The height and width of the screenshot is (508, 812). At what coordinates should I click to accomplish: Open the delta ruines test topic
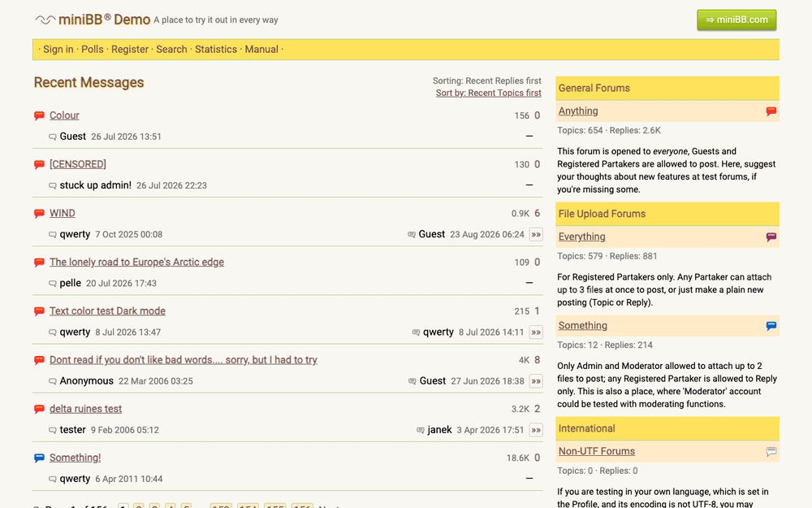point(85,409)
